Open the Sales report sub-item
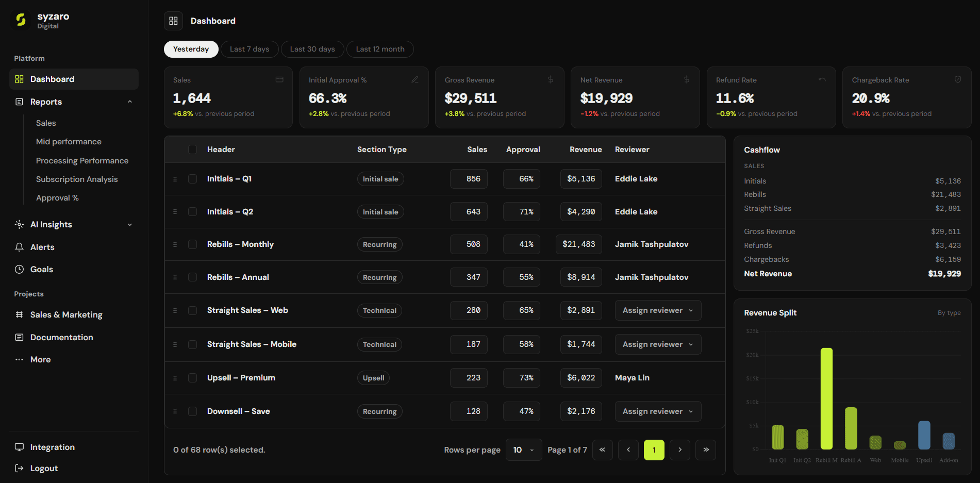Screen dimensions: 980x483 click(46, 123)
